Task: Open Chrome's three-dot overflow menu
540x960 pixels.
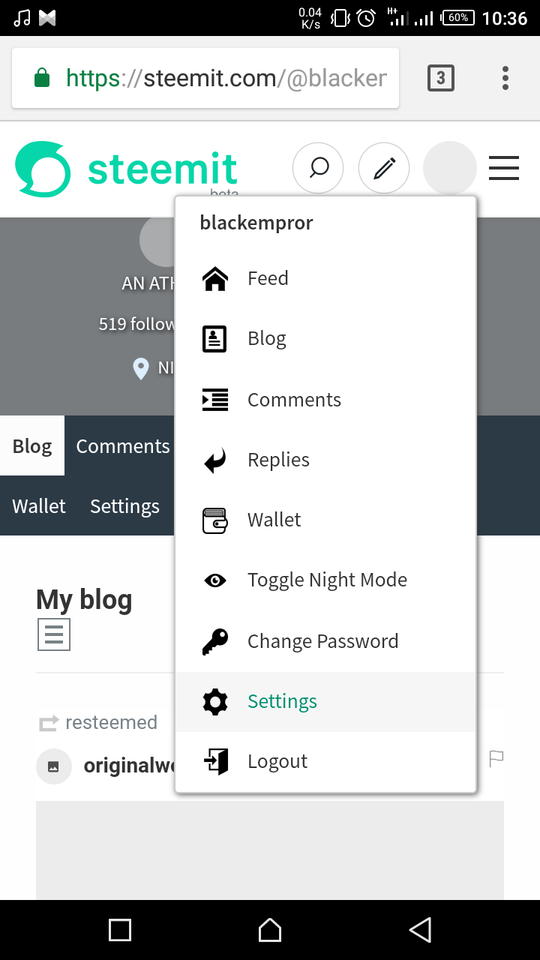Action: pos(505,78)
